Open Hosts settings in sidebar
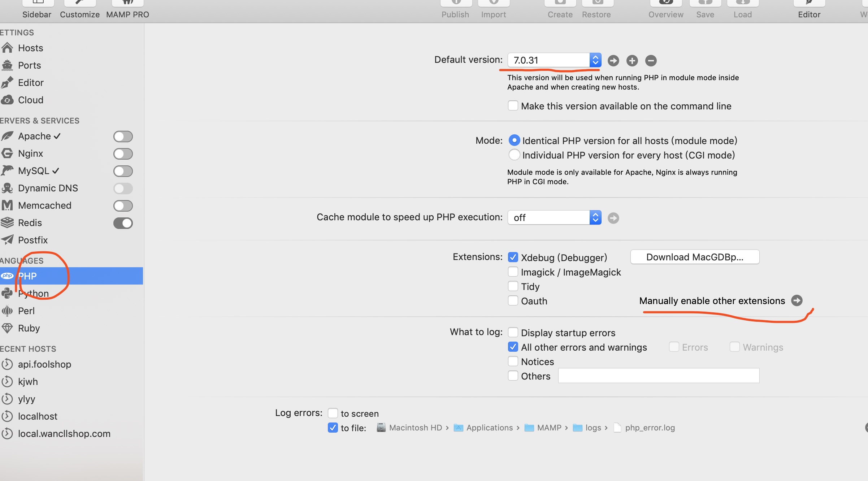This screenshot has width=868, height=481. [30, 48]
